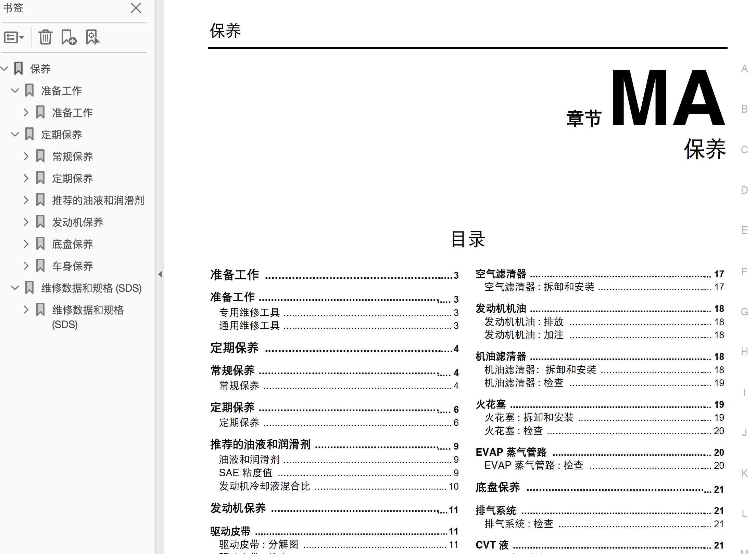
Task: Open the 车身保养 bookmark entry
Action: tap(73, 266)
